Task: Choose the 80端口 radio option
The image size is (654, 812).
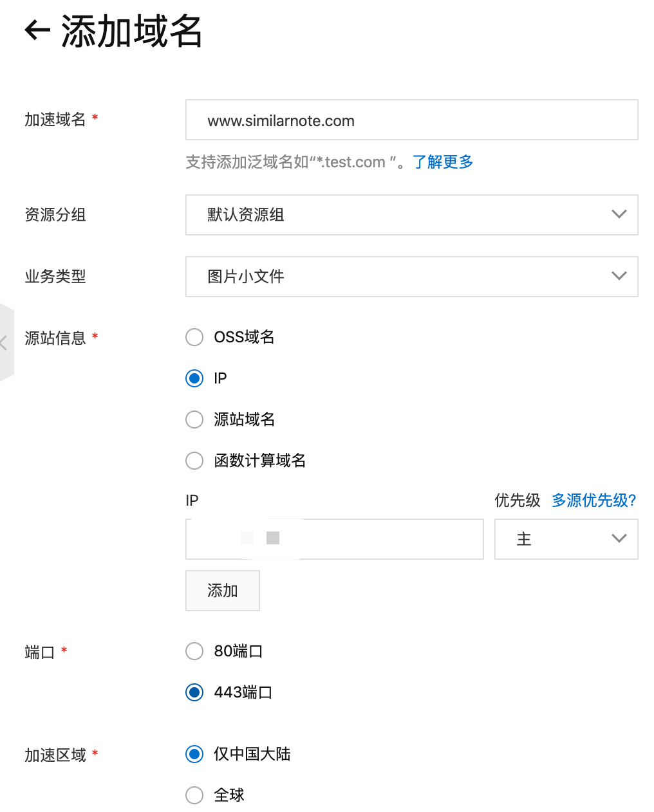Action: point(194,651)
